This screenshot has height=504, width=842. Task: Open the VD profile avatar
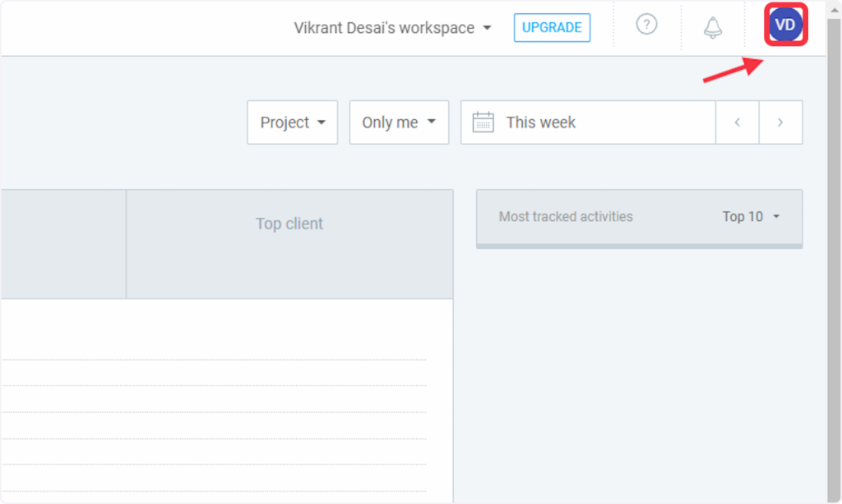pyautogui.click(x=785, y=25)
